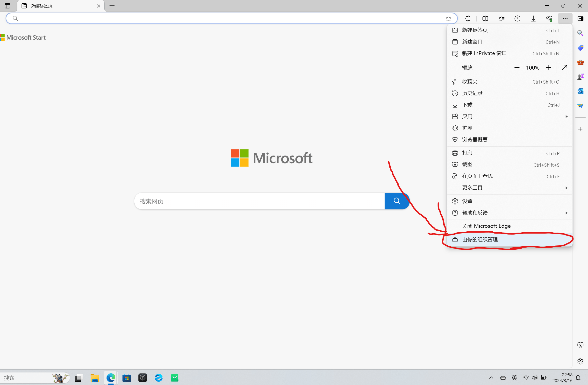Open the sidebar Shopping tag icon
The image size is (588, 385).
[580, 48]
